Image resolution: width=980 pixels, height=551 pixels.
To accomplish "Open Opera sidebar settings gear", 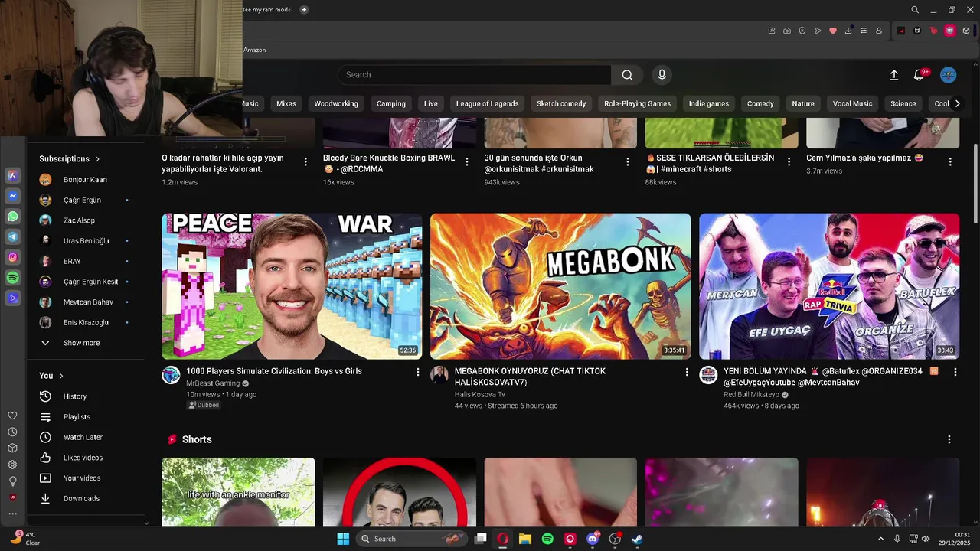I will (x=12, y=465).
